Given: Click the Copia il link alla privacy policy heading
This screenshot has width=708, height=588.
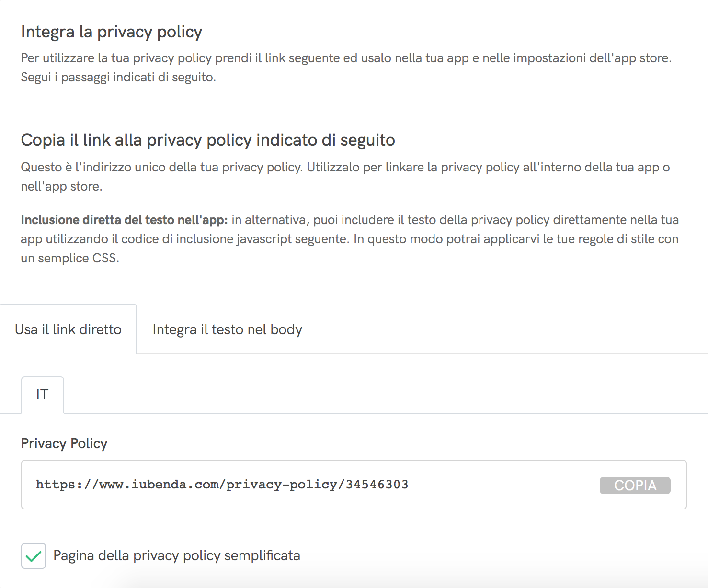Looking at the screenshot, I should [207, 140].
